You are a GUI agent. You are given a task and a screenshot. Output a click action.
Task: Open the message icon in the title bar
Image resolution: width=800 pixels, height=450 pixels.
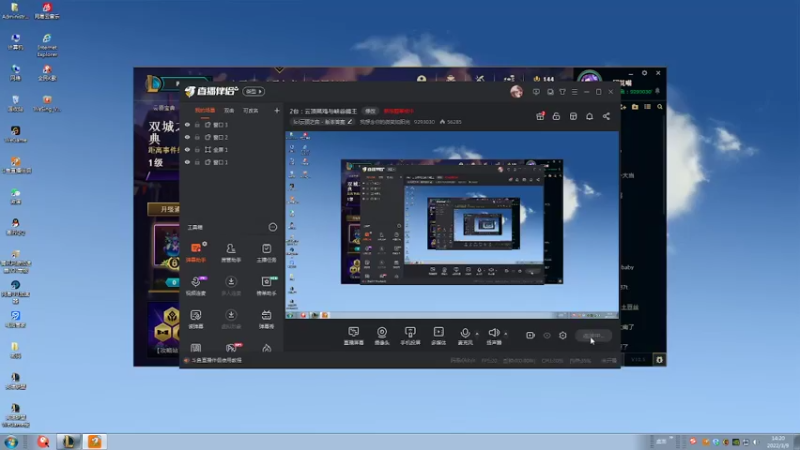(x=550, y=92)
